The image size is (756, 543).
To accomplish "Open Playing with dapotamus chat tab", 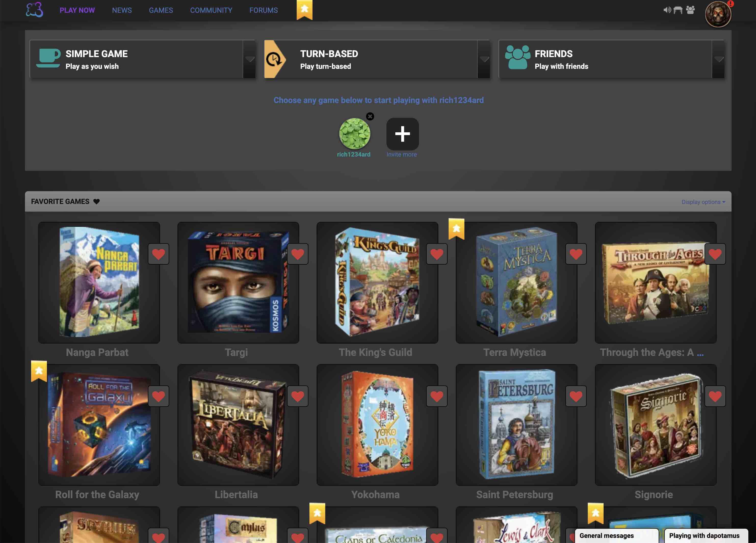I will point(706,535).
